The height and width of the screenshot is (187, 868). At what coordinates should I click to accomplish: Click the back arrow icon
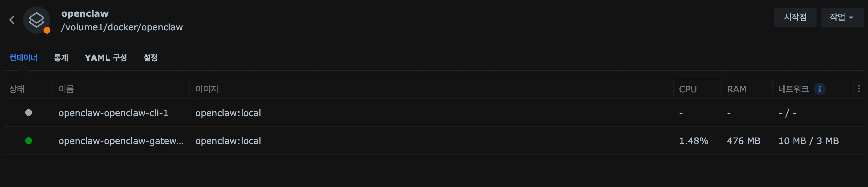(12, 20)
